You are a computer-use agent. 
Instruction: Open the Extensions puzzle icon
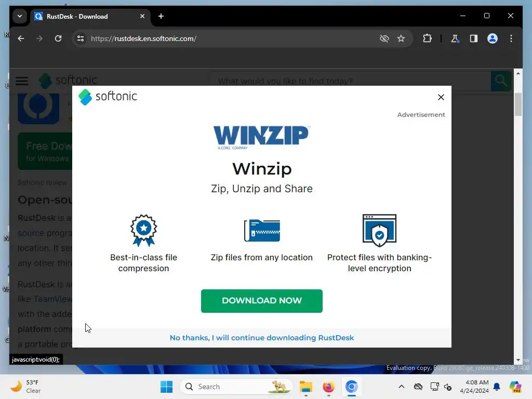(427, 38)
